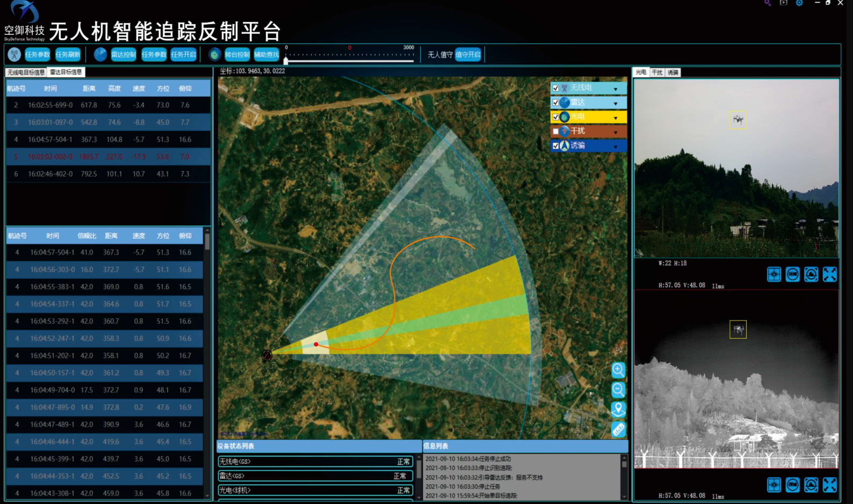Click the radio antenna icon in toolbar
The image size is (853, 504).
[x=15, y=54]
